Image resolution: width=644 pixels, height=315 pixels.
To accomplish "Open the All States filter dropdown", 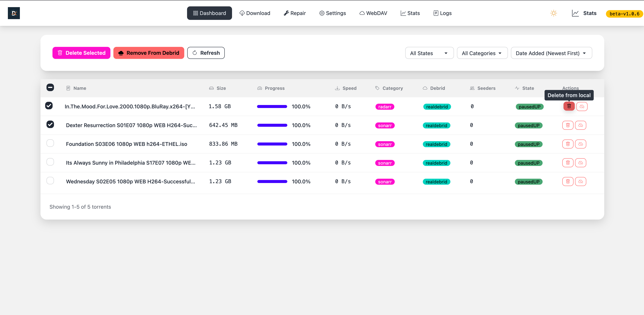I will (429, 53).
